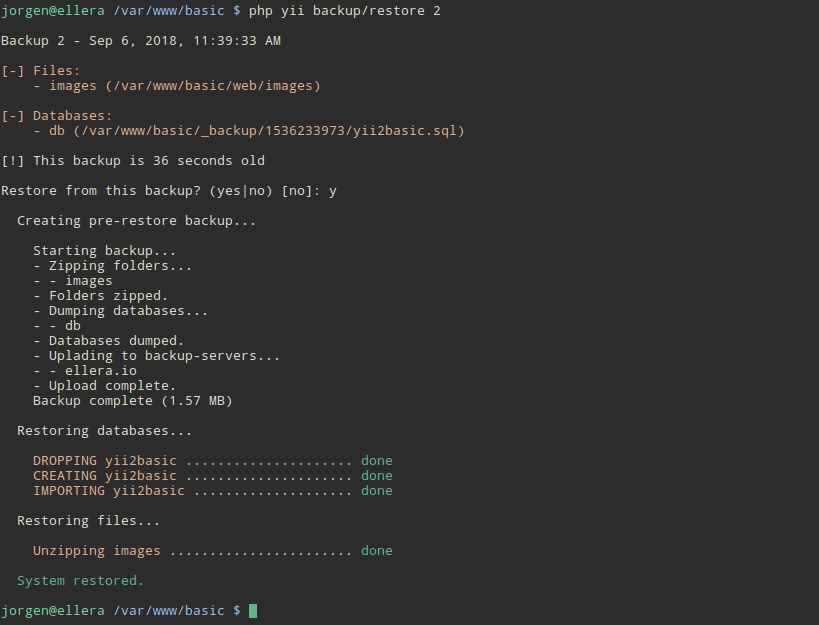Click the top jorgen@ellera prompt username
819x625 pixels.
point(53,10)
